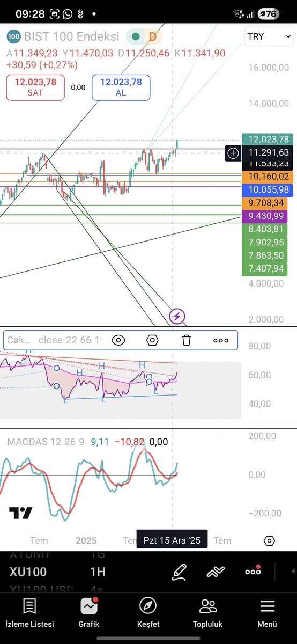Image resolution: width=297 pixels, height=644 pixels.
Task: Open the indicators chart-lines icon
Action: [x=216, y=572]
